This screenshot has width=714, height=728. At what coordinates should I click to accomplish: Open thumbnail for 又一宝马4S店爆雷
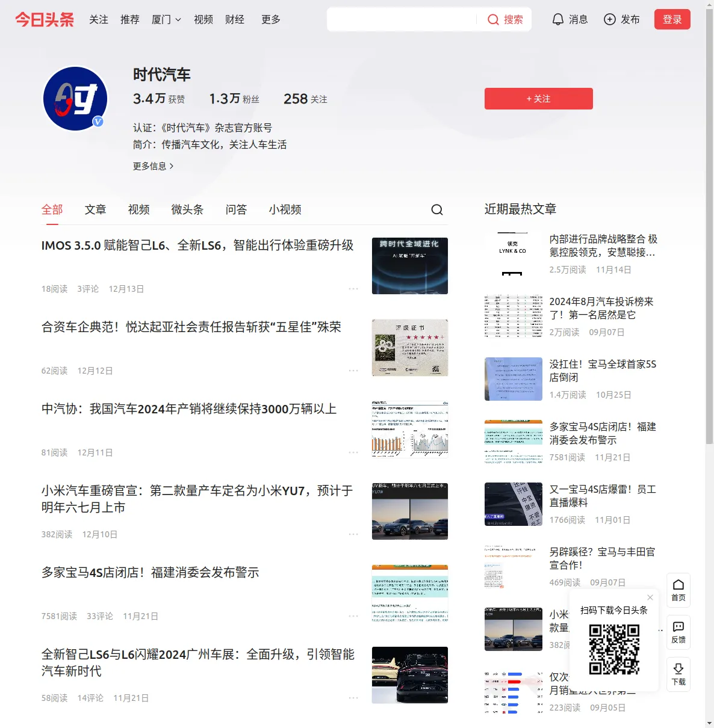[514, 504]
